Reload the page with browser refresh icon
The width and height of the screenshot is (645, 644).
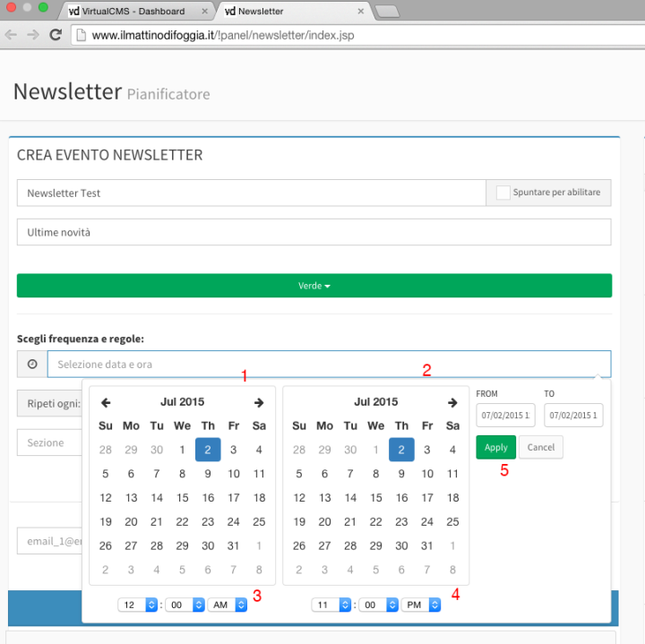pos(56,35)
